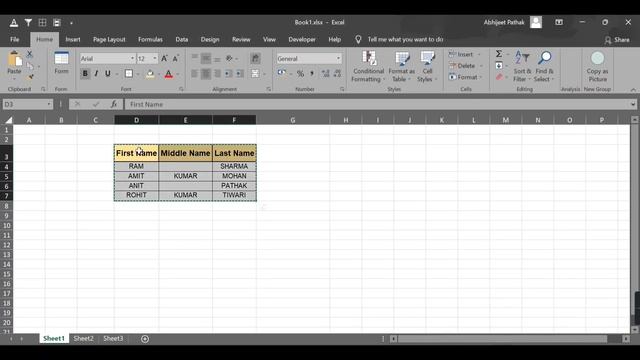Switch to the Developer tab
This screenshot has width=640, height=360.
302,40
